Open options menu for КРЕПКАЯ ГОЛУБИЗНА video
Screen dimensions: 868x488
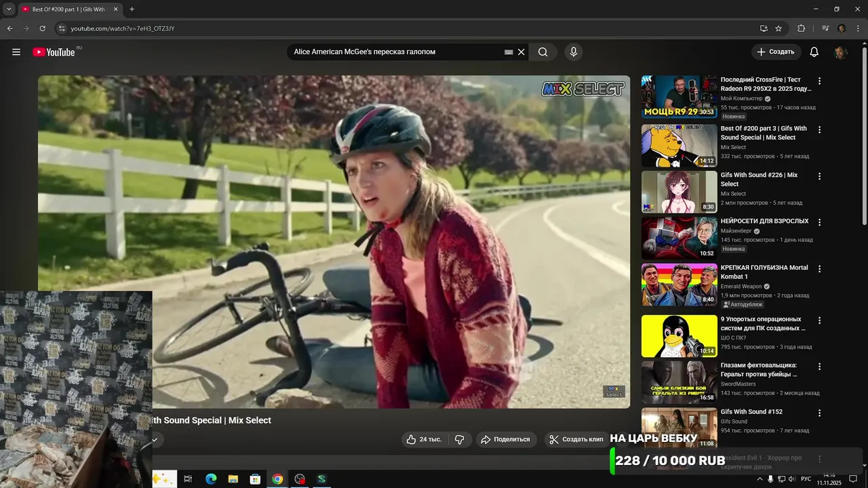(x=819, y=268)
